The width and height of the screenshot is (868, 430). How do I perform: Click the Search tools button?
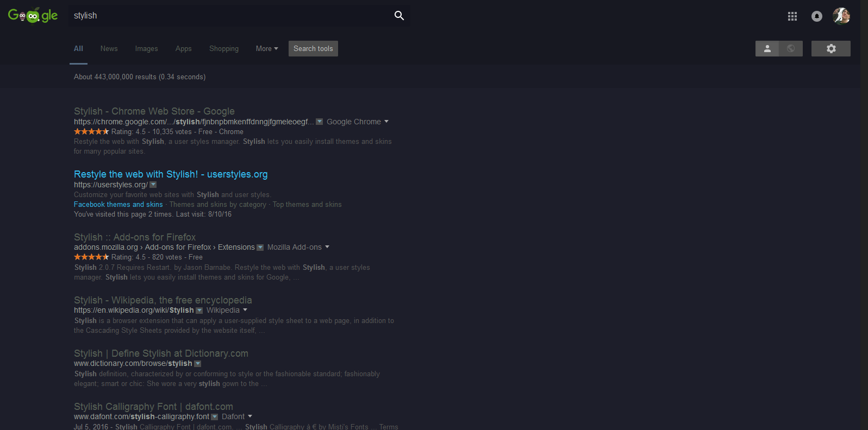tap(313, 48)
